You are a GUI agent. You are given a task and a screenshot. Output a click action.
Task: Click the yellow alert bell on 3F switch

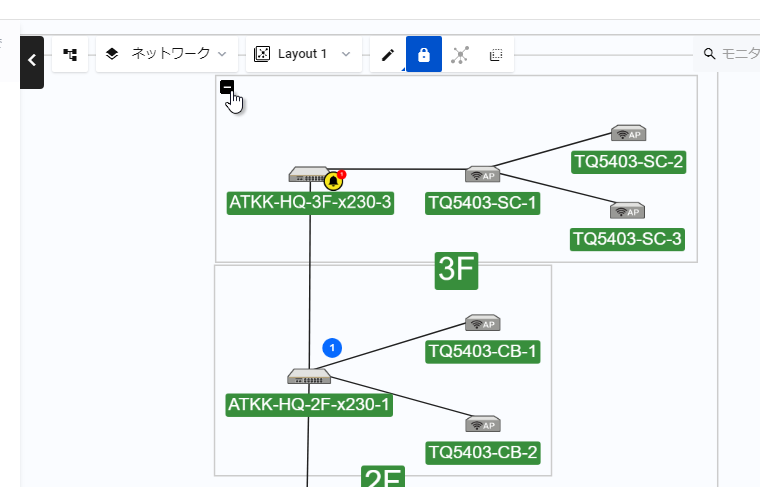[x=333, y=181]
